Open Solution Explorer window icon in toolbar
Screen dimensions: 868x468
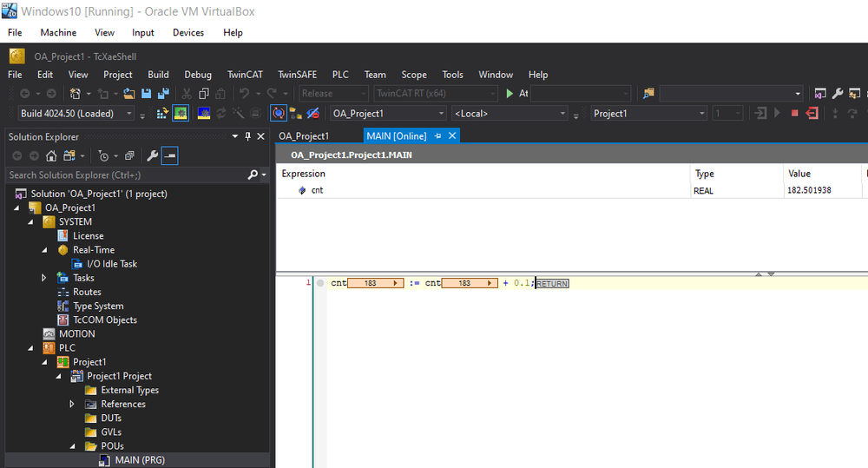point(820,94)
